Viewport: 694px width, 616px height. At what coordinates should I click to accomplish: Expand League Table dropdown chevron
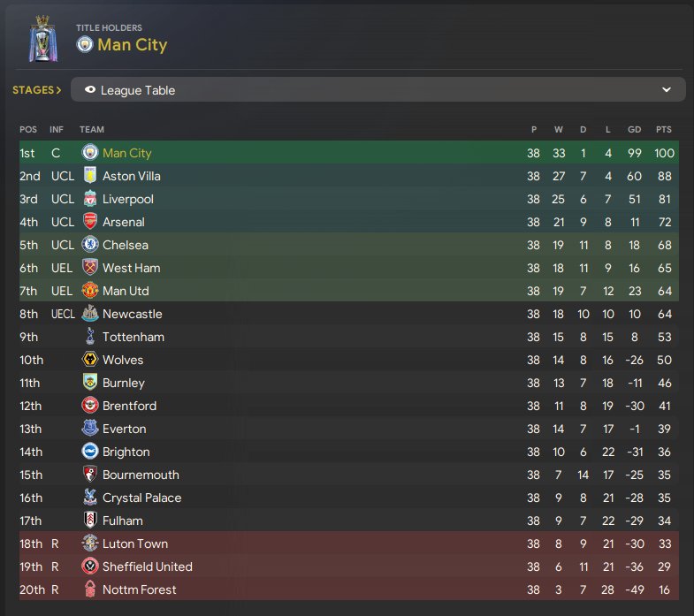tap(667, 90)
